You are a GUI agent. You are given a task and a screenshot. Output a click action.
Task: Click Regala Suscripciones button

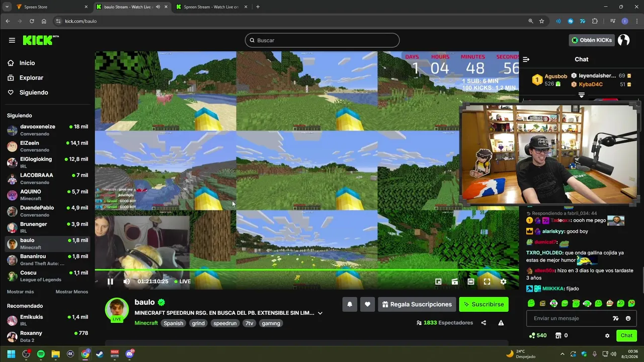(417, 304)
